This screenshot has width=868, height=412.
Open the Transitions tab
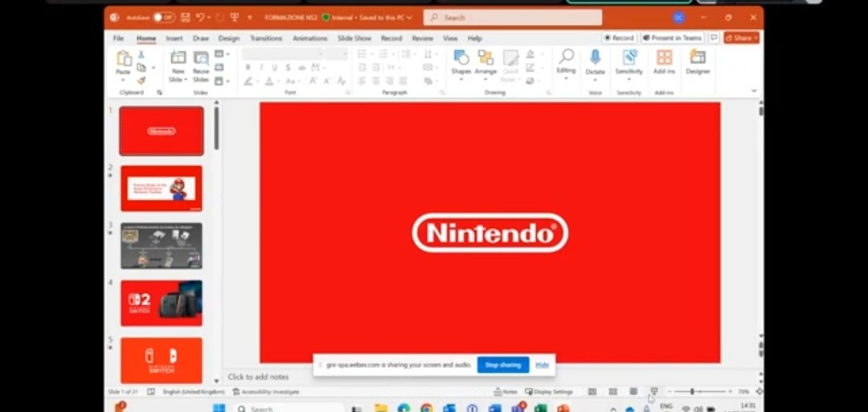tap(265, 38)
